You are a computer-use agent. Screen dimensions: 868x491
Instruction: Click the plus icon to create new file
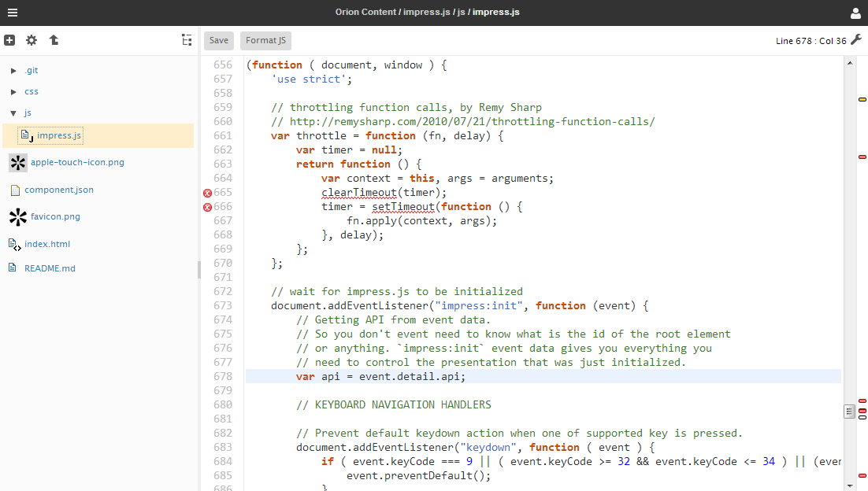point(9,40)
